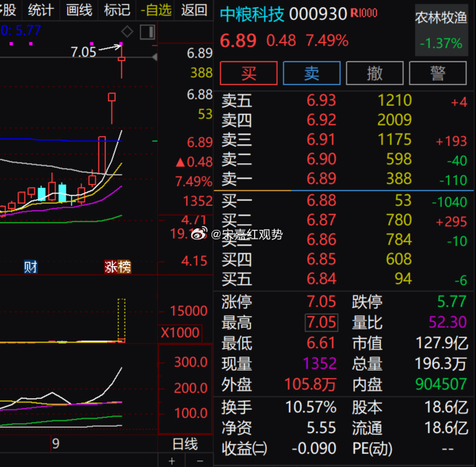Click 返回 to go back

pos(194,10)
